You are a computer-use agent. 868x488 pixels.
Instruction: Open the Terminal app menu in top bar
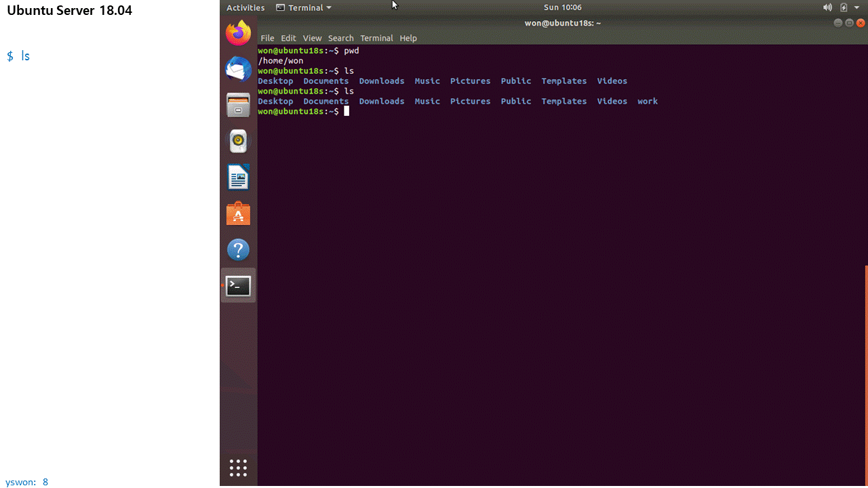click(x=304, y=7)
